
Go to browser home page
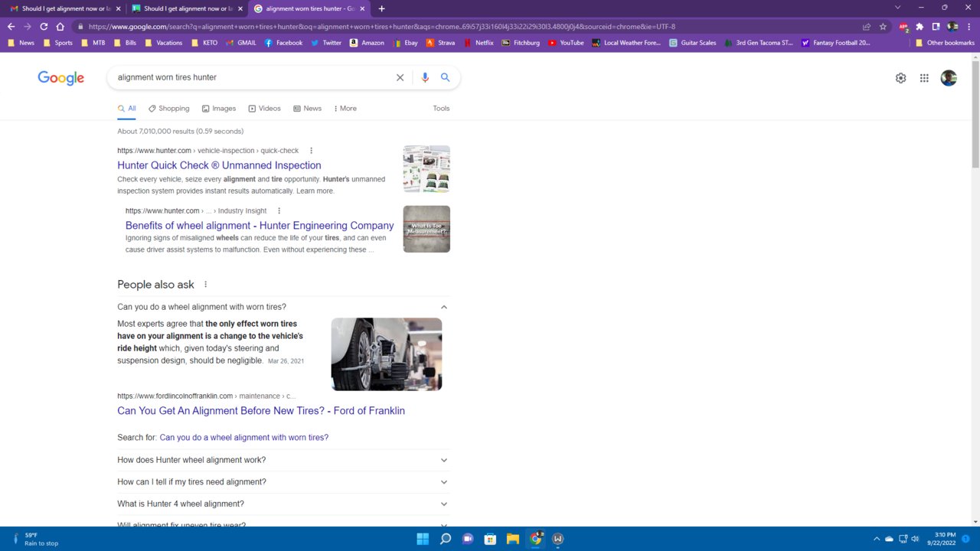point(60,26)
